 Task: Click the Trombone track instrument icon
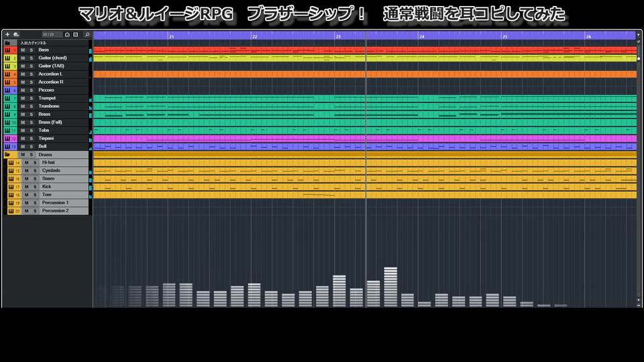(x=7, y=107)
